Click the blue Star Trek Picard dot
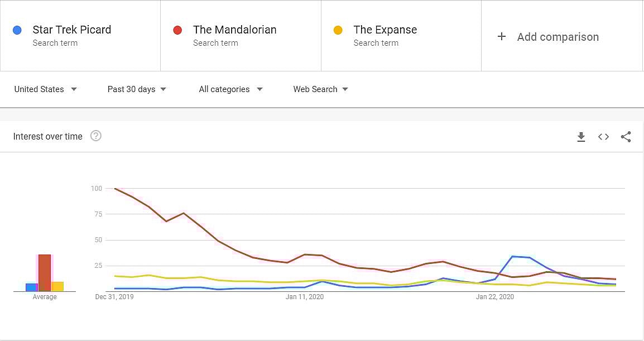Image resolution: width=644 pixels, height=341 pixels. (x=17, y=30)
